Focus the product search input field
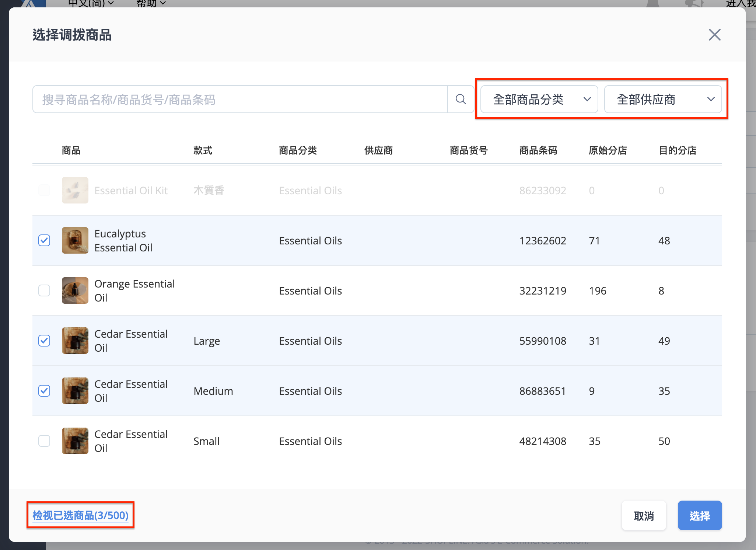 pos(240,99)
